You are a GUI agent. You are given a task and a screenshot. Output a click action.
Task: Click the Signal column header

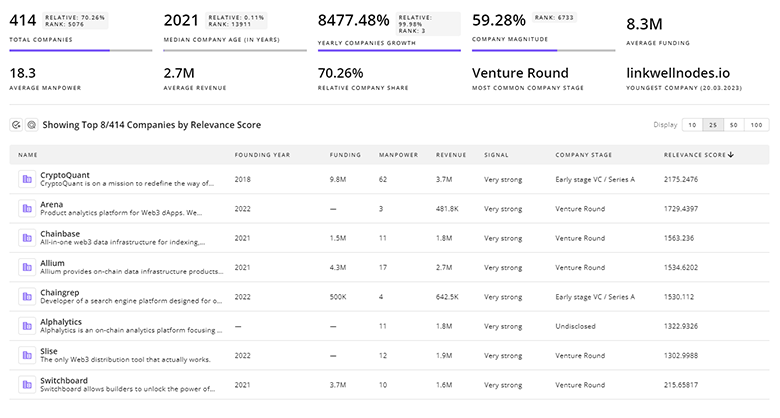pyautogui.click(x=496, y=155)
